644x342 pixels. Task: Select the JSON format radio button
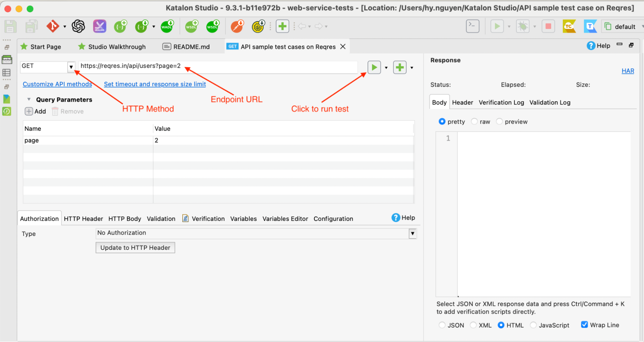point(442,325)
